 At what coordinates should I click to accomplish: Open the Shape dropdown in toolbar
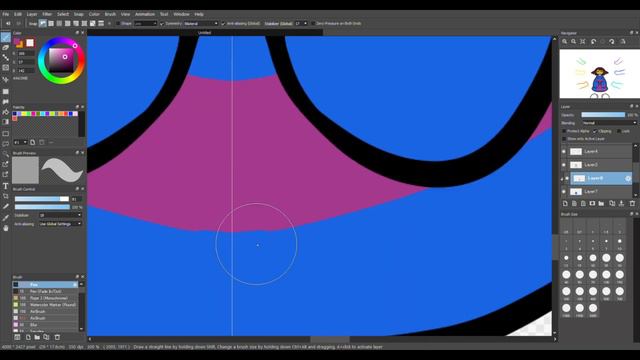(146, 24)
